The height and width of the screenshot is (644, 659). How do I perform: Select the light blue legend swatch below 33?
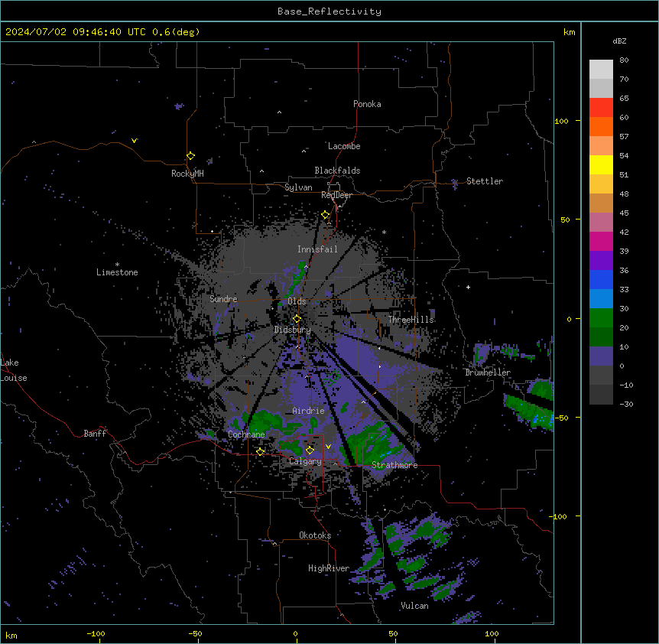[x=601, y=298]
